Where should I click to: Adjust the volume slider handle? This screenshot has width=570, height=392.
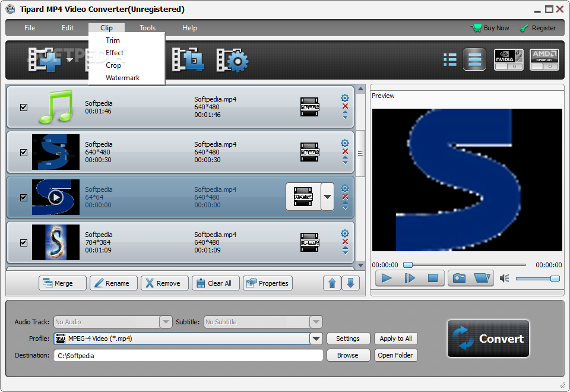pyautogui.click(x=555, y=279)
